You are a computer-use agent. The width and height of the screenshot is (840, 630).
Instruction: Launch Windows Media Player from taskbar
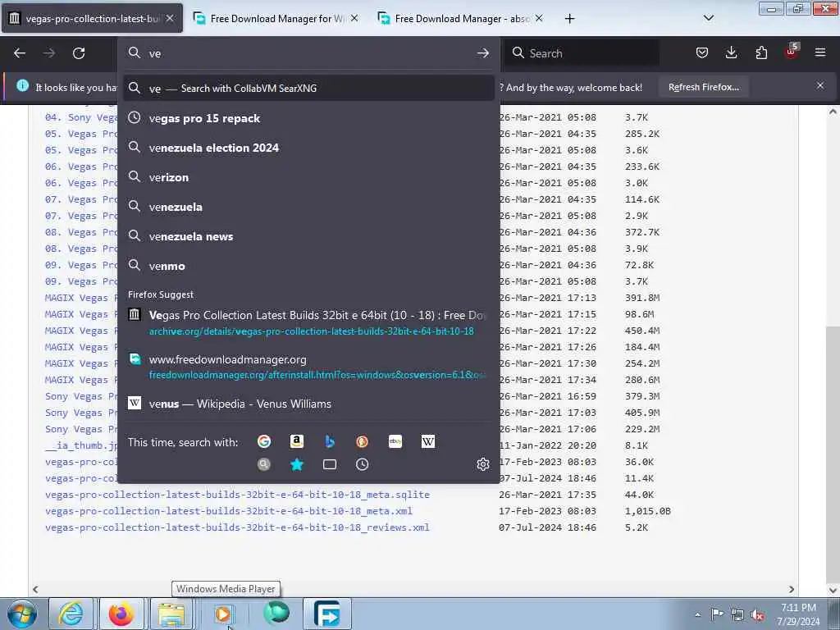click(x=223, y=614)
